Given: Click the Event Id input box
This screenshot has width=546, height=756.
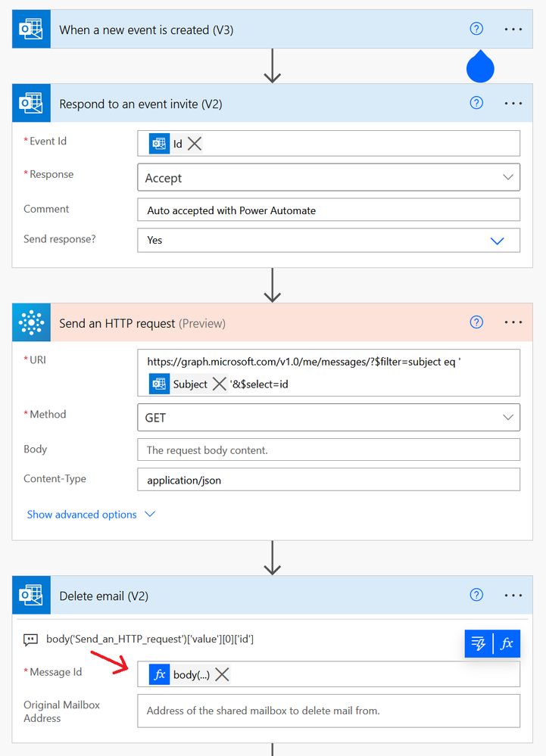Looking at the screenshot, I should [x=329, y=143].
